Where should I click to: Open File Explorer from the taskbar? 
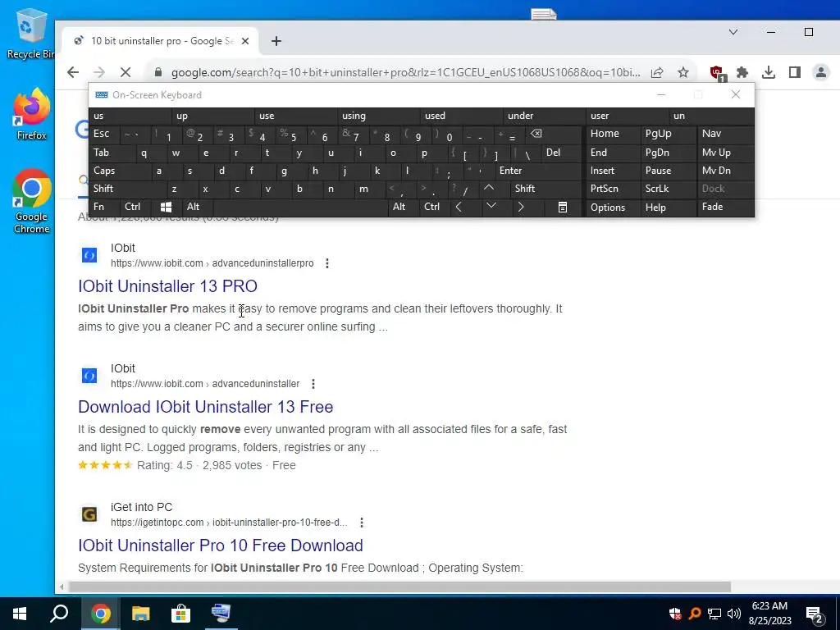pyautogui.click(x=141, y=614)
